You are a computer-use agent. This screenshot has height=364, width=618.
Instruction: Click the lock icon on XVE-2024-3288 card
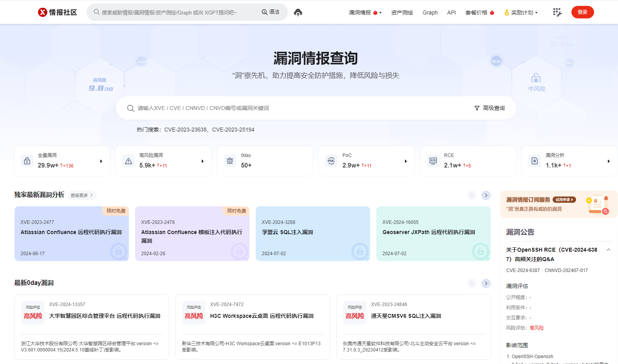(360, 251)
